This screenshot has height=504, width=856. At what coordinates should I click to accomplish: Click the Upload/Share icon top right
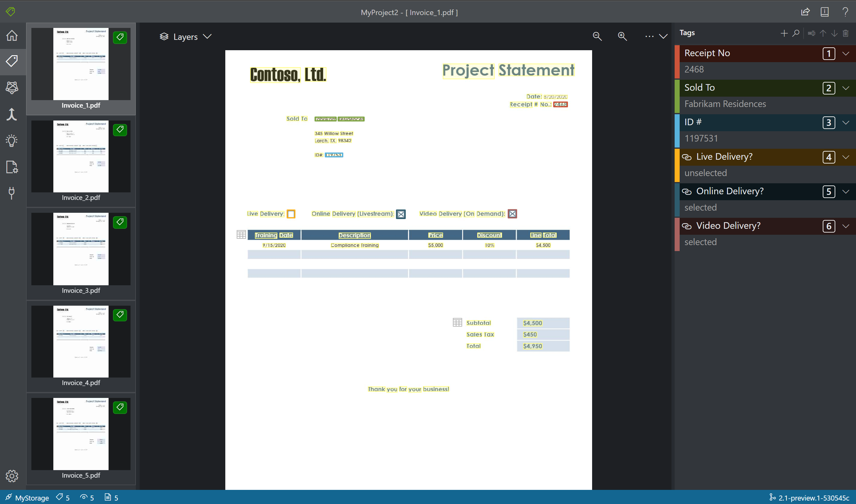coord(805,11)
